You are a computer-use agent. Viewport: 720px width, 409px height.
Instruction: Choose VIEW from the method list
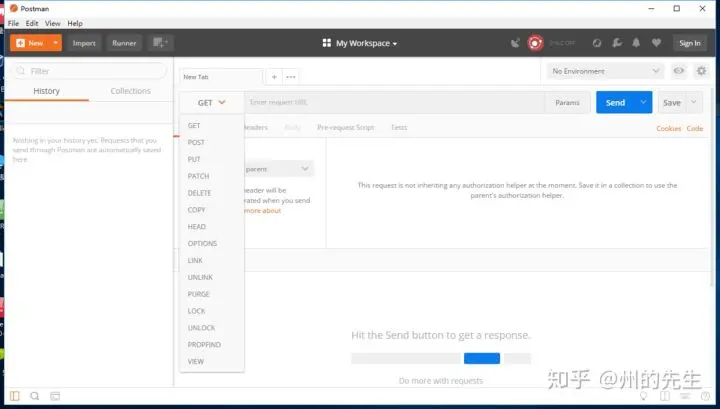point(212,361)
